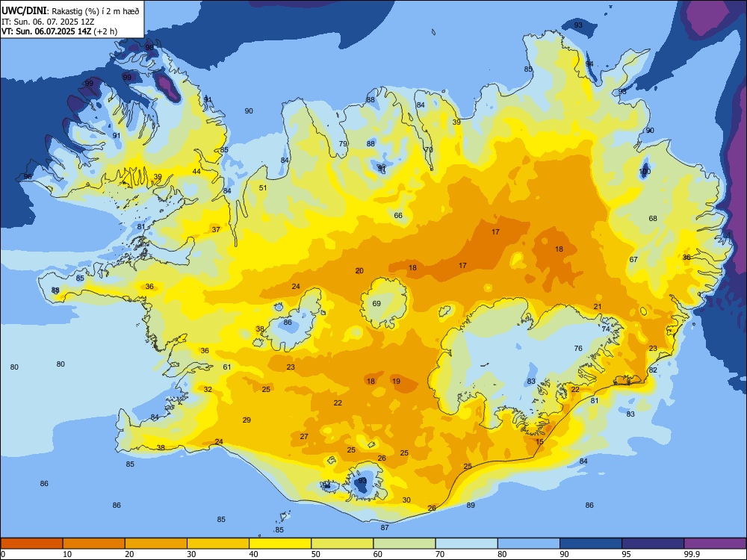Select the 40–50% bright yellow legend swatch
747x560 pixels.
280,544
